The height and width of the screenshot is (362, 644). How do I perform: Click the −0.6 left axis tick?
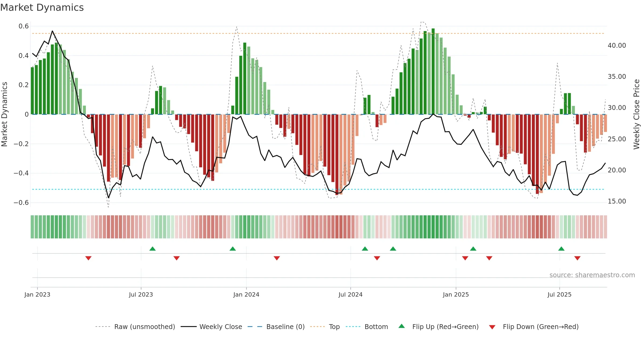click(x=21, y=203)
